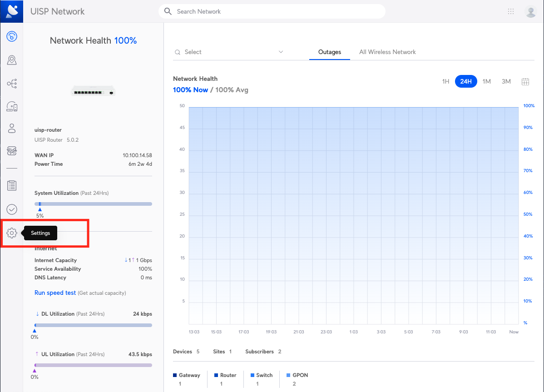Switch to the Outages tab
The width and height of the screenshot is (544, 392).
(x=330, y=52)
